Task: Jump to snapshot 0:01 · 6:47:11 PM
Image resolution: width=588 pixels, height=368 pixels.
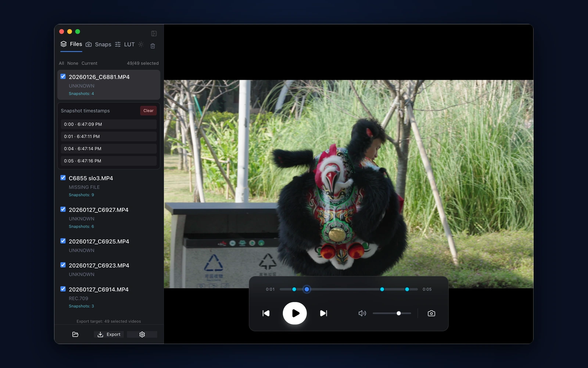Action: (109, 137)
